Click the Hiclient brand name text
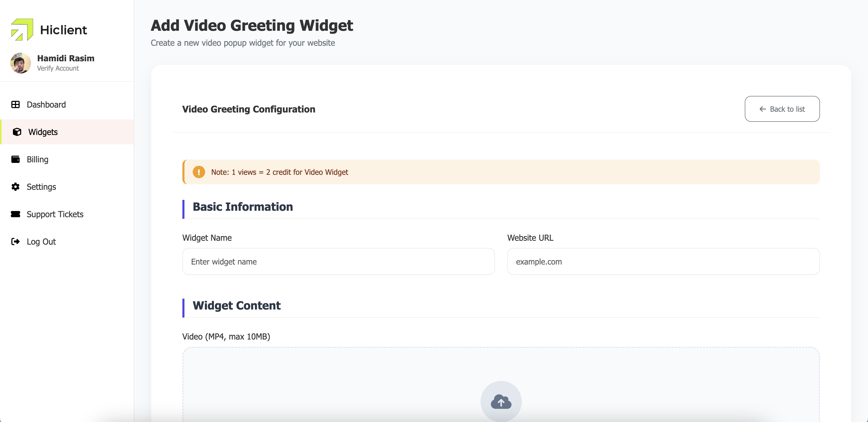 63,30
